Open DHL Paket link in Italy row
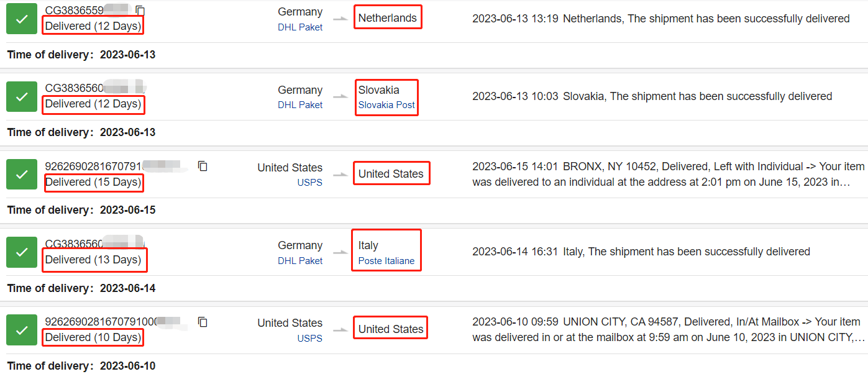The image size is (868, 374). (x=300, y=261)
